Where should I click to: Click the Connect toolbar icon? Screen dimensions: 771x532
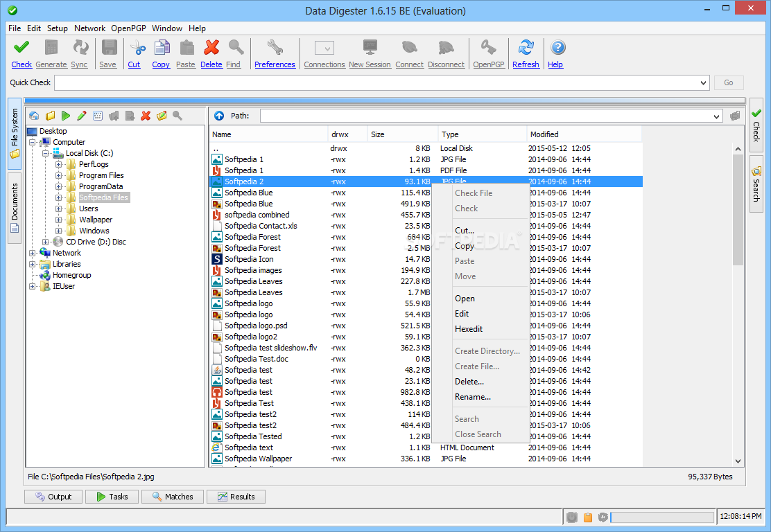tap(410, 48)
